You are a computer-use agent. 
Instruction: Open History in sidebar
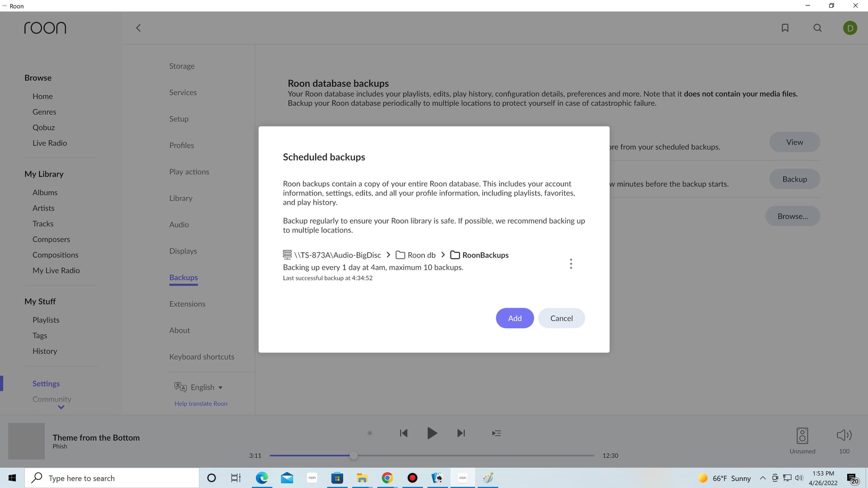coord(44,351)
